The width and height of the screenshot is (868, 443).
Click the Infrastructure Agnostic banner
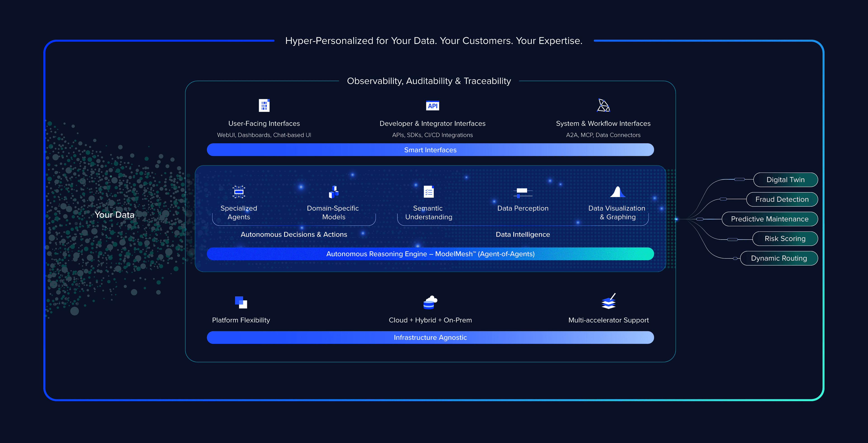pyautogui.click(x=430, y=337)
